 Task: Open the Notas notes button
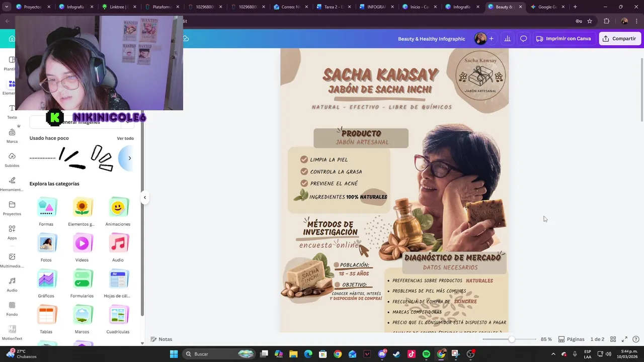pyautogui.click(x=162, y=339)
